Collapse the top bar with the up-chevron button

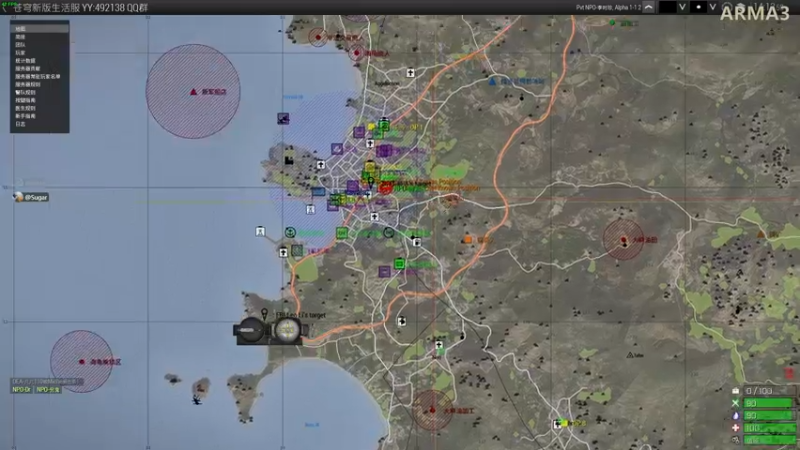click(648, 7)
